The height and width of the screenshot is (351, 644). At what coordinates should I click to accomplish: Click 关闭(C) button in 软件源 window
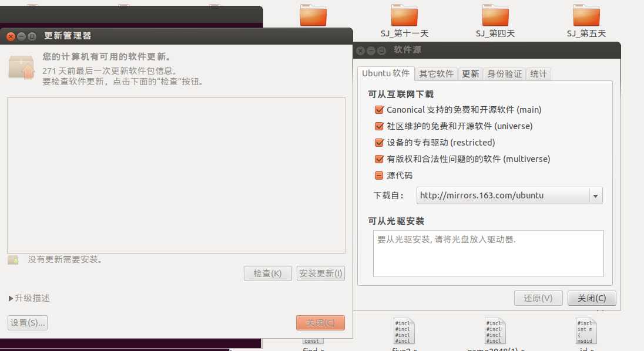pyautogui.click(x=592, y=298)
